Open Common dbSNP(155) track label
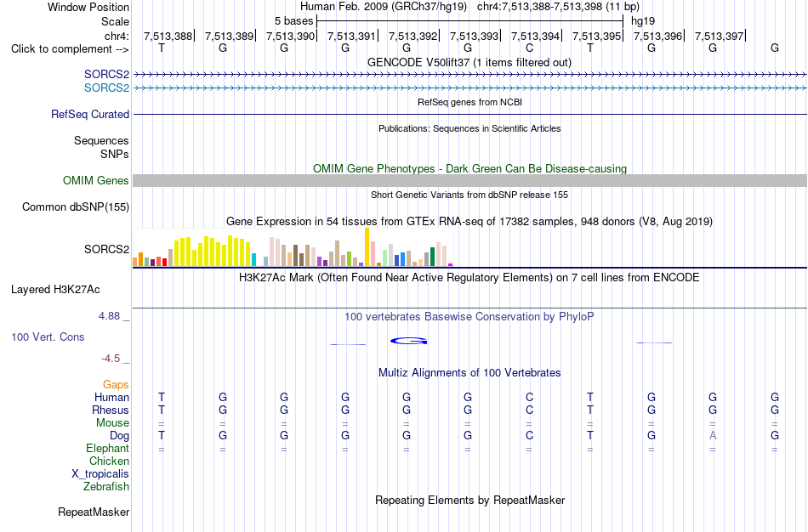 [x=76, y=207]
